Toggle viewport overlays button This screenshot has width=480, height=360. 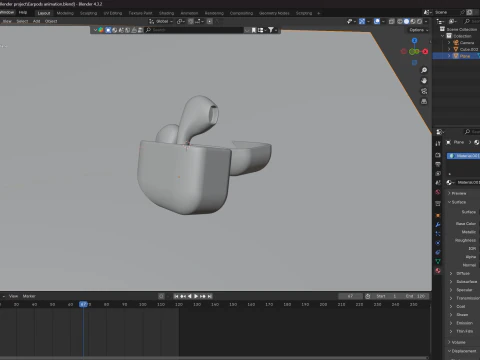pos(377,21)
